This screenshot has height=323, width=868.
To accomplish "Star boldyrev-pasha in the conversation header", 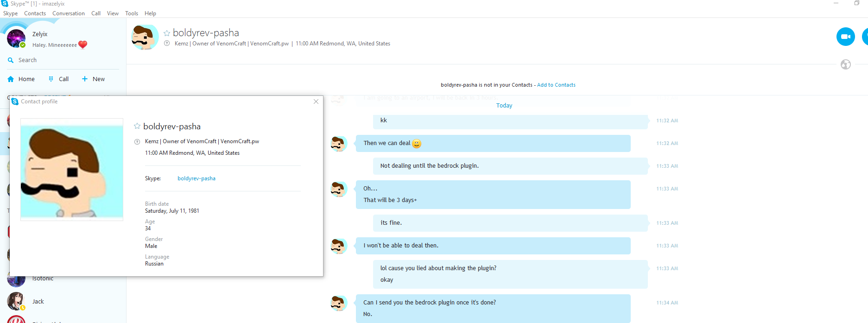I will tap(167, 33).
